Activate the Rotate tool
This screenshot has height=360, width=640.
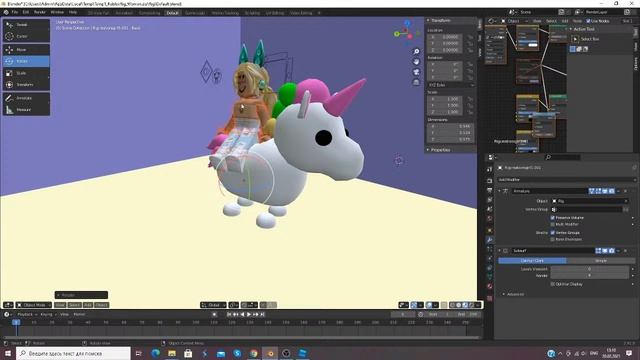point(27,61)
